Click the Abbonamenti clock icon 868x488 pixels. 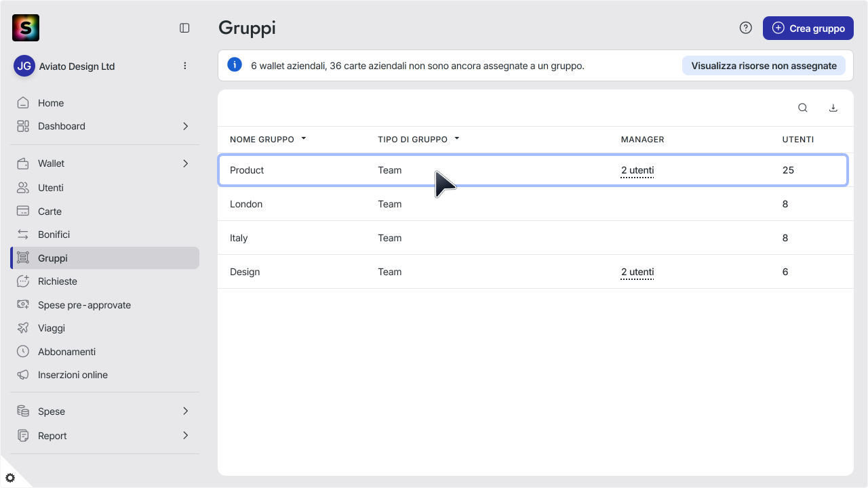(23, 352)
